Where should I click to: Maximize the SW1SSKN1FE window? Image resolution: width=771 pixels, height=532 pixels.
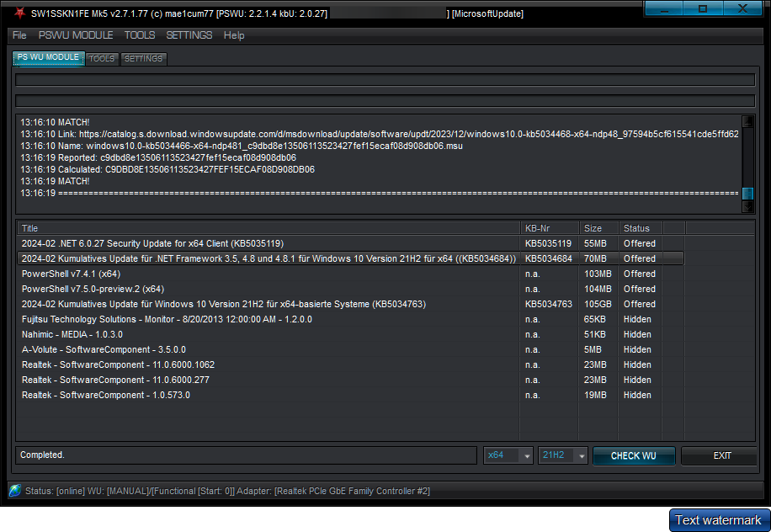pyautogui.click(x=703, y=9)
